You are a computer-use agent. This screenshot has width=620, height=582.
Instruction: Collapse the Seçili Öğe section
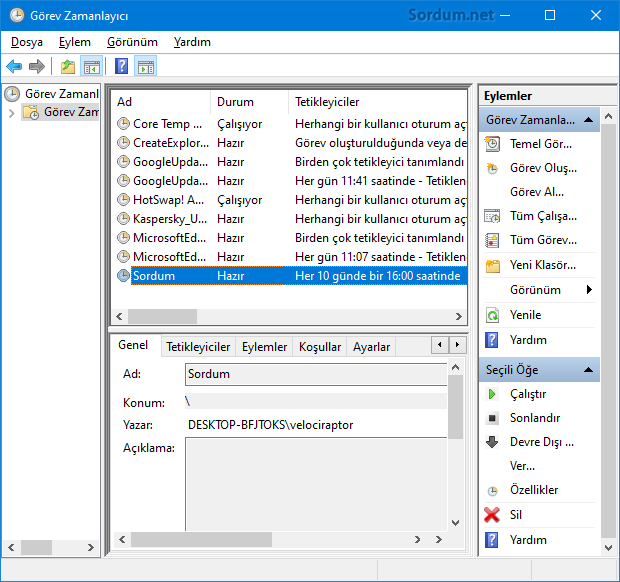coord(588,370)
